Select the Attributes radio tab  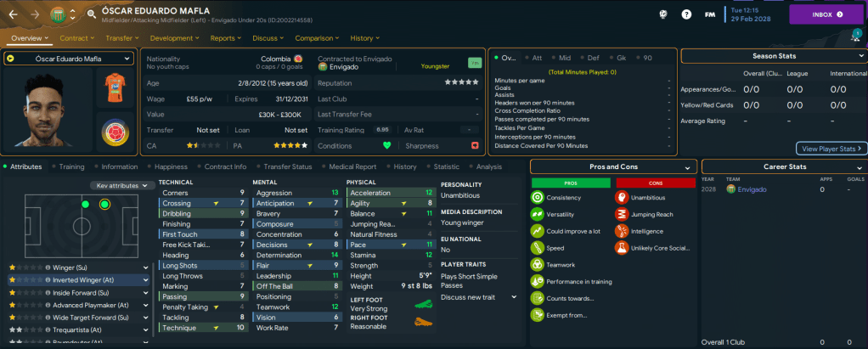24,167
